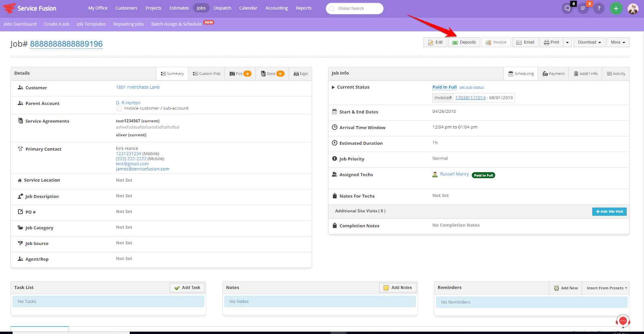Open the Addt'l Info tab
The width and height of the screenshot is (644, 334).
pyautogui.click(x=585, y=74)
